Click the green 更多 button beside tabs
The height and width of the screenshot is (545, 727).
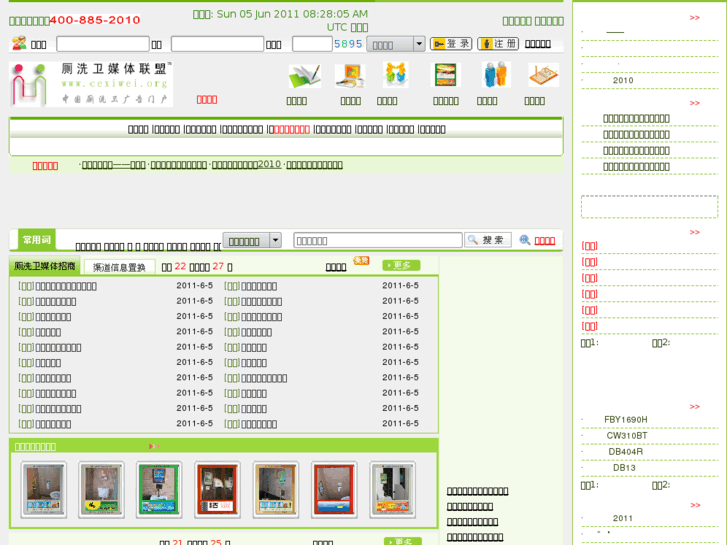[401, 265]
